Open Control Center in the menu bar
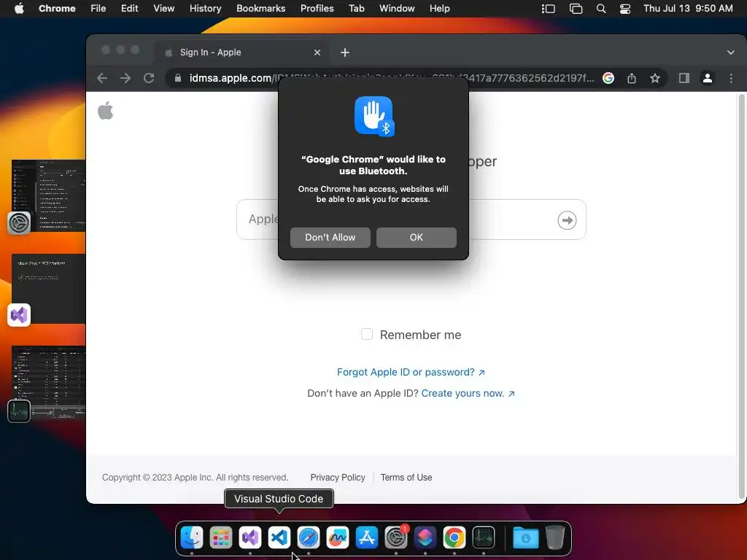Screen dimensions: 747x560 [x=625, y=9]
